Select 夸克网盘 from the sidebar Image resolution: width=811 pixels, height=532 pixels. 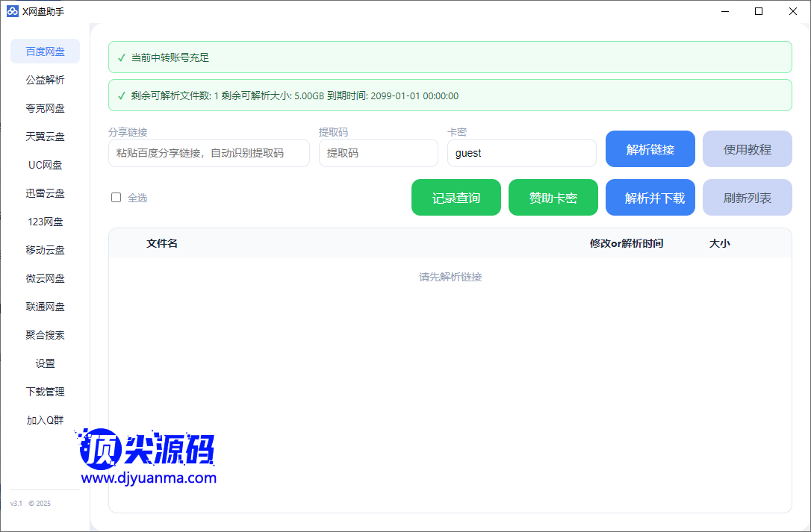[45, 108]
